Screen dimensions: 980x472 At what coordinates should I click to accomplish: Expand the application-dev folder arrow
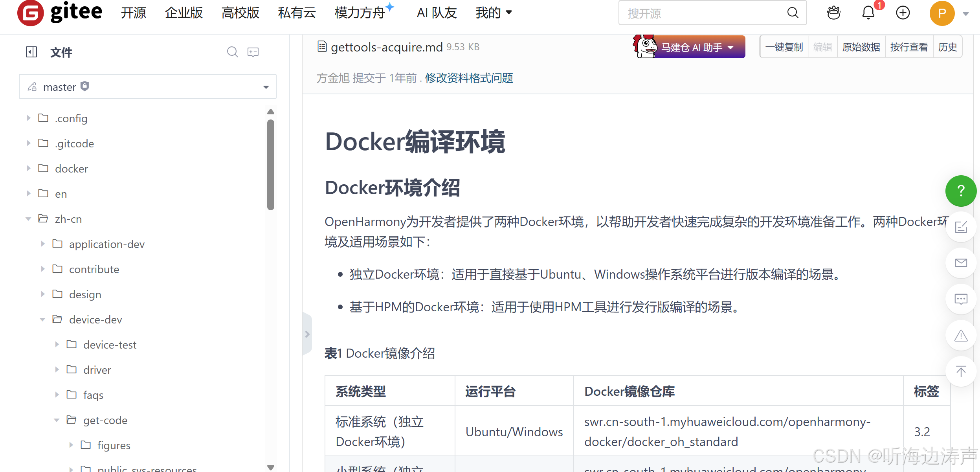point(42,244)
